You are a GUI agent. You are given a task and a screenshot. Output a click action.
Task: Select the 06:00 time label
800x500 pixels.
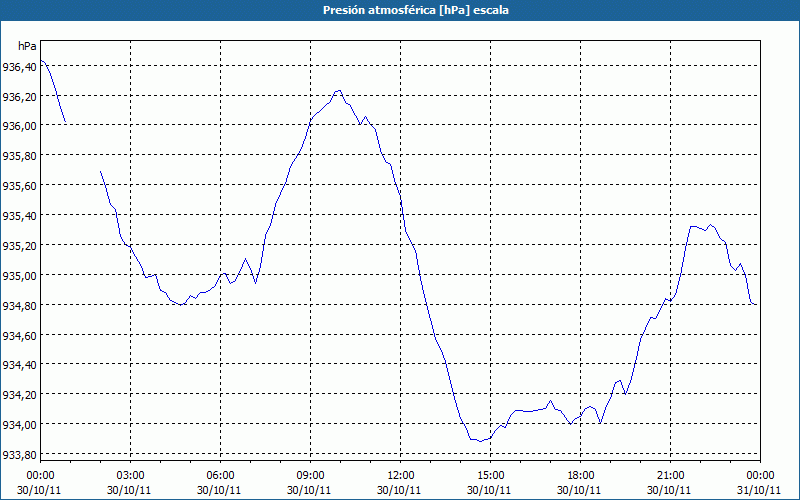[220, 476]
